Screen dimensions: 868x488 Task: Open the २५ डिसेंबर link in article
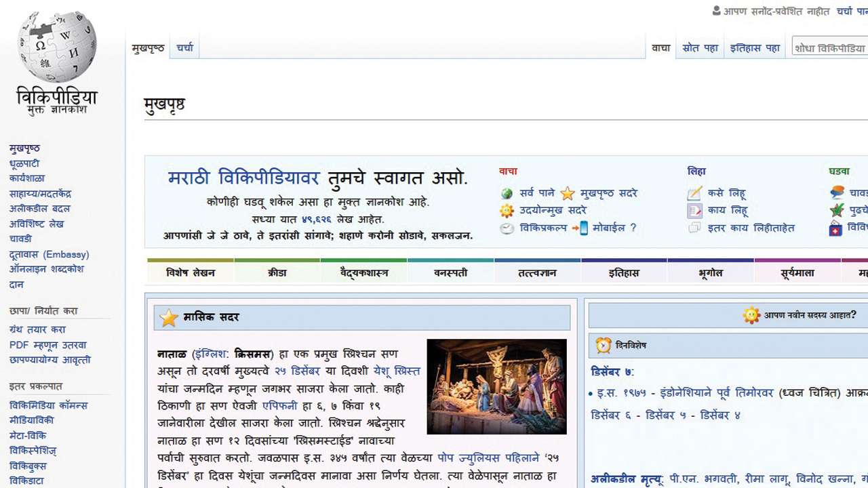tap(297, 371)
